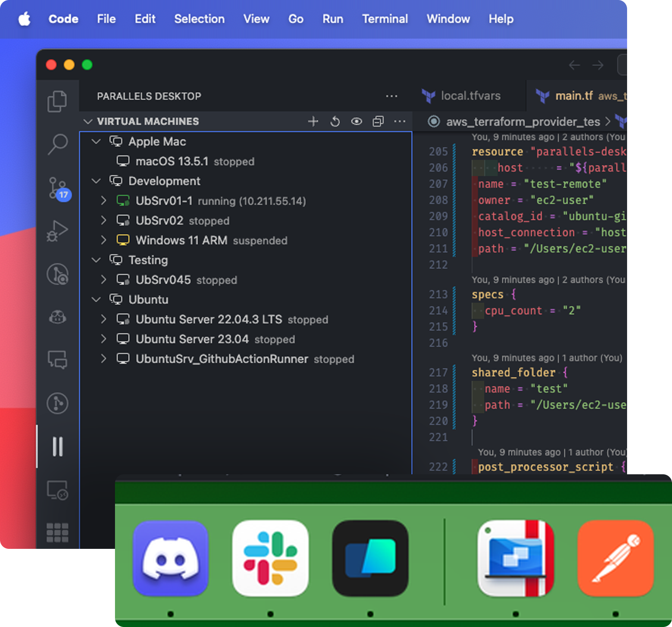Click the blame annotation above line 205
The height and width of the screenshot is (627, 672).
(x=548, y=137)
